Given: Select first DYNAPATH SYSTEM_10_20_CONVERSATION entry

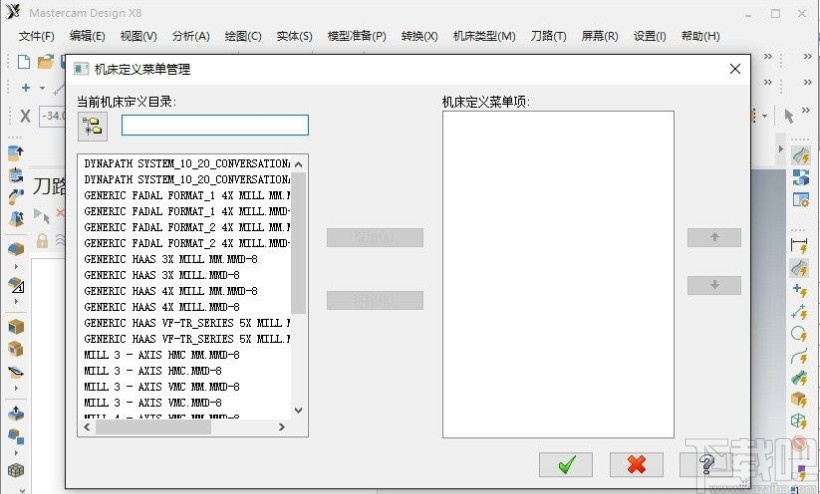Looking at the screenshot, I should [x=187, y=164].
